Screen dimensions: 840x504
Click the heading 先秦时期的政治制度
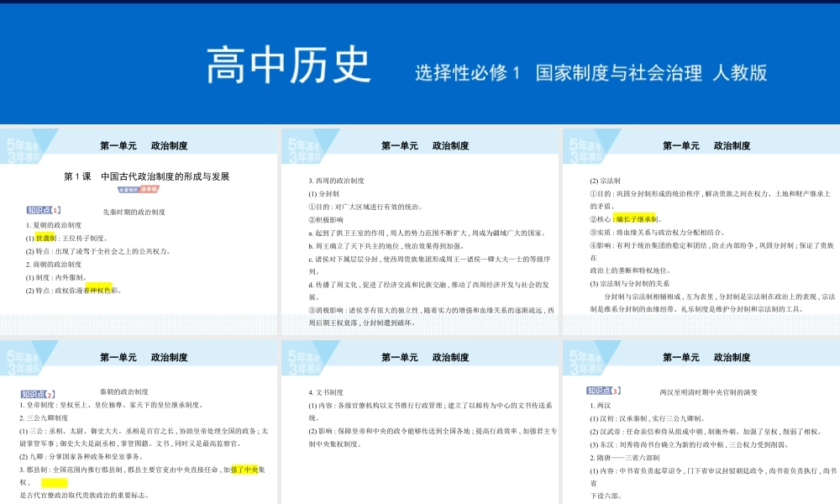(x=134, y=212)
